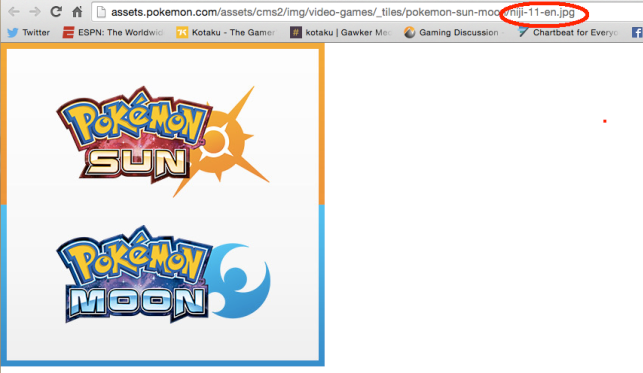The height and width of the screenshot is (373, 643).
Task: Reload the page with the refresh icon
Action: pos(56,11)
